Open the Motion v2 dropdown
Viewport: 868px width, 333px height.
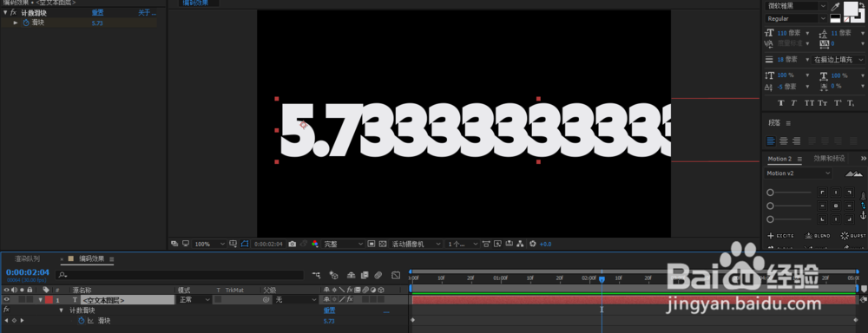tap(799, 173)
